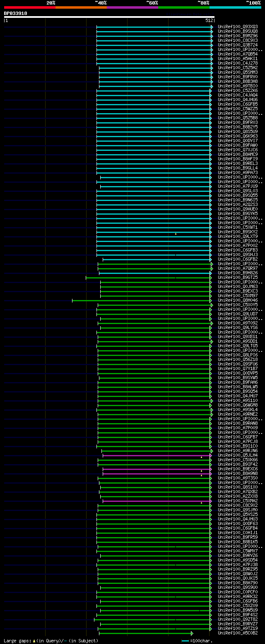Open hit UniRef100_B9MZ96
This screenshot has height=644, width=265.
pos(238,36)
